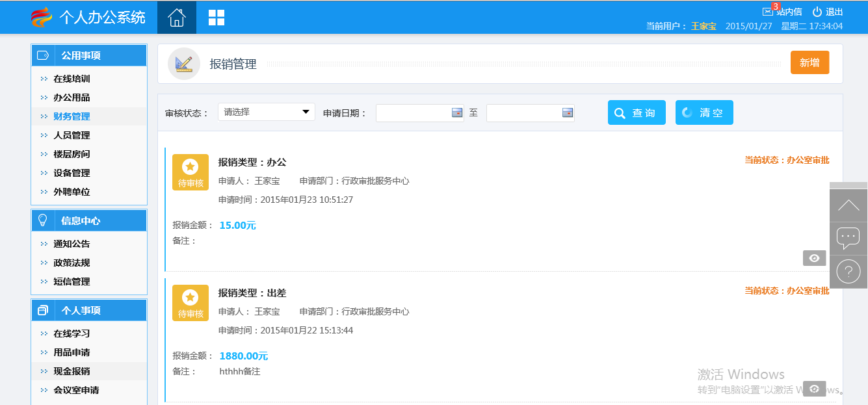
Task: Open calendar picker for start date
Action: (x=456, y=112)
